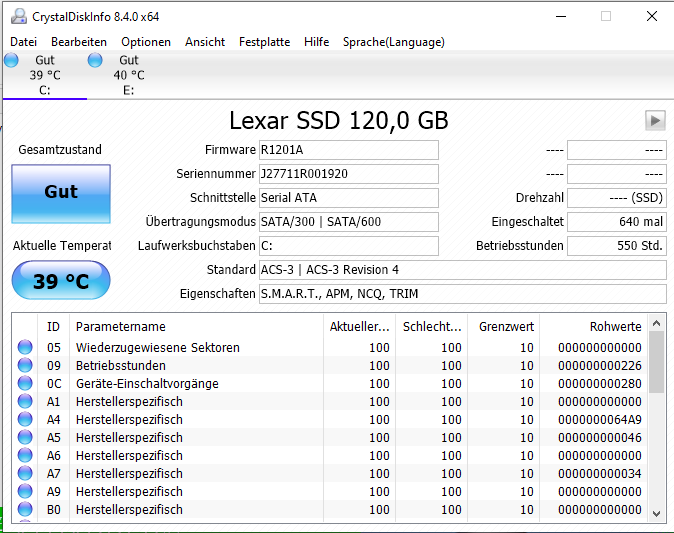Click the Eigenschaften field S.M.A.R.T., APM, NCQ, TRIM
The height and width of the screenshot is (533, 674).
click(x=463, y=294)
